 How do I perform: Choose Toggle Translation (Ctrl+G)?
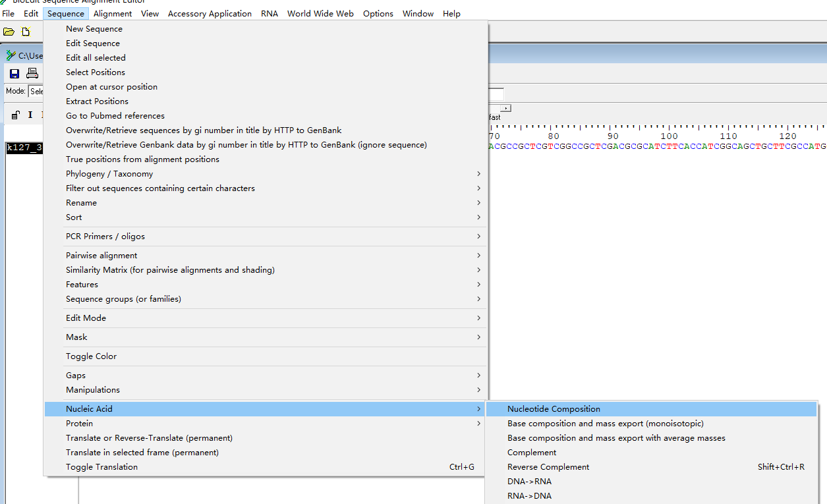(266, 467)
